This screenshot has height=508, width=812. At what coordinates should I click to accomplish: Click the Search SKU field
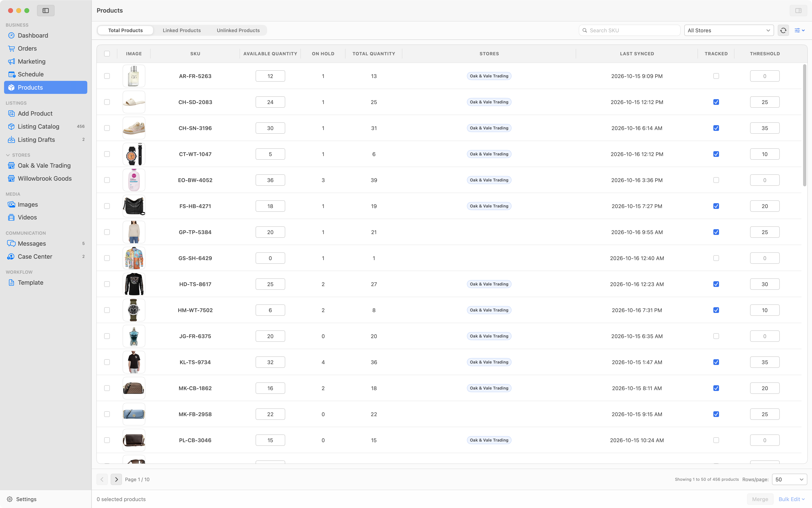tap(630, 30)
